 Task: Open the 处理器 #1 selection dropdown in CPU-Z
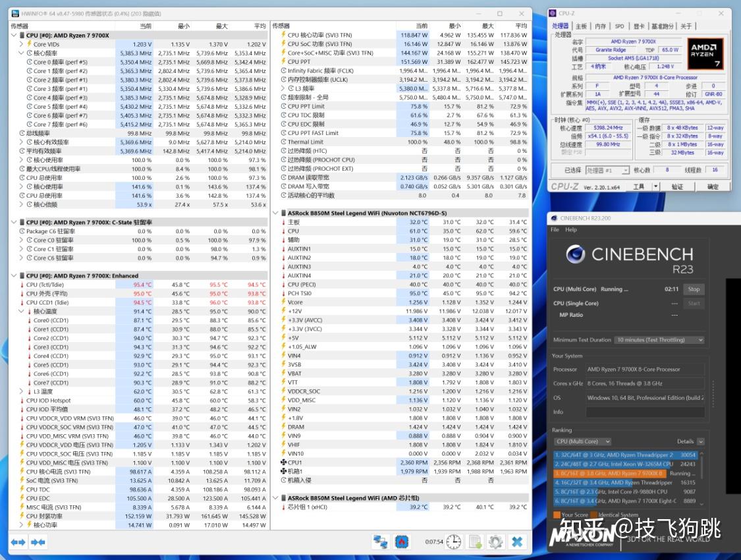click(625, 170)
